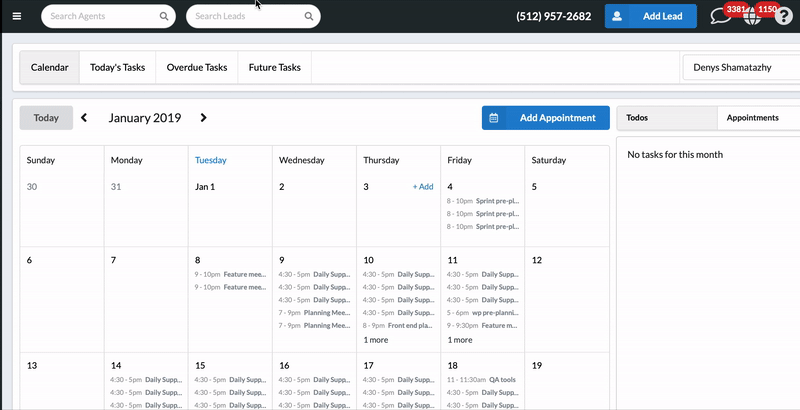Open the Denys Shamatazhy user dropdown

click(x=740, y=68)
